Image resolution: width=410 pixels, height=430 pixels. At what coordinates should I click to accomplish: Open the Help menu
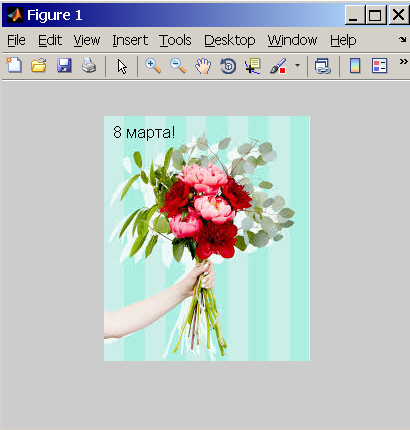coord(343,40)
